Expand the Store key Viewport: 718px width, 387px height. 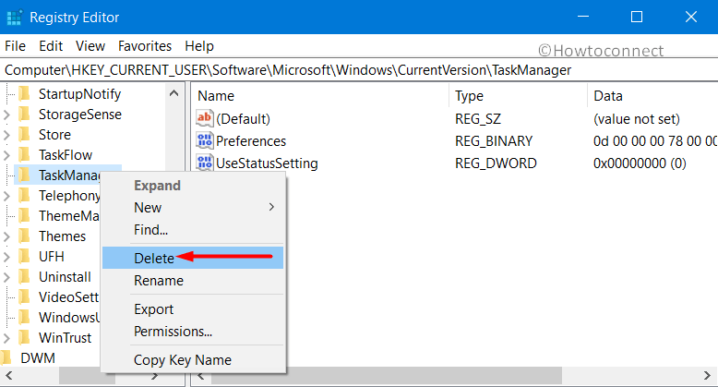coord(7,135)
